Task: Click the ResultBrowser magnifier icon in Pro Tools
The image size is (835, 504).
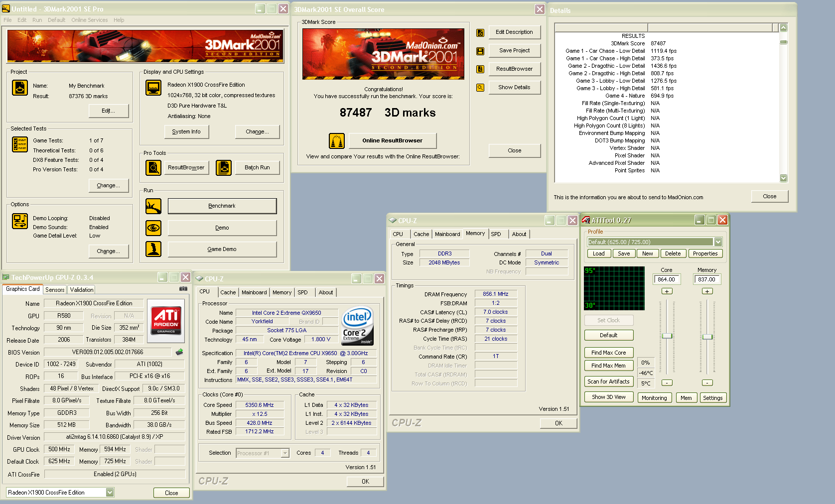Action: point(153,168)
